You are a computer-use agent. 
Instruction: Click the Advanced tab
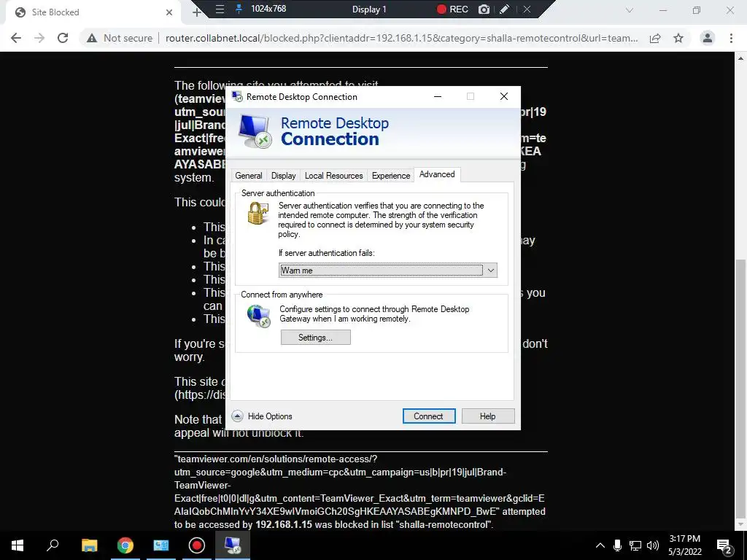[x=437, y=174]
